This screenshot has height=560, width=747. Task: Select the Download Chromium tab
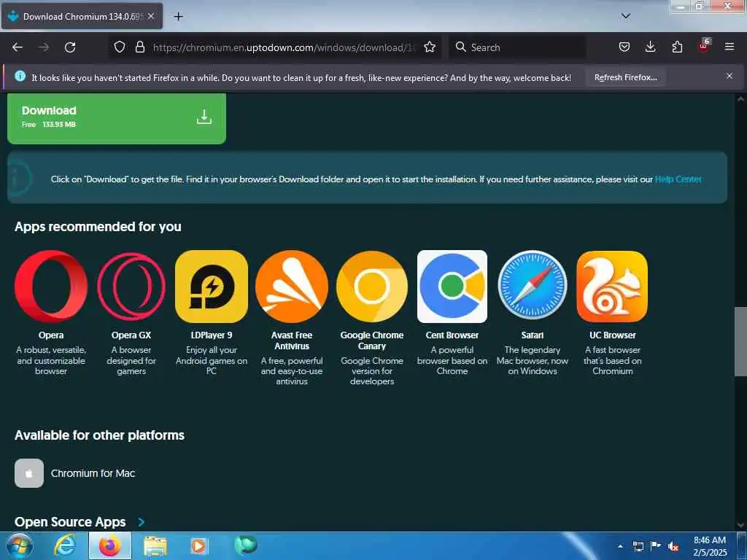coord(82,16)
